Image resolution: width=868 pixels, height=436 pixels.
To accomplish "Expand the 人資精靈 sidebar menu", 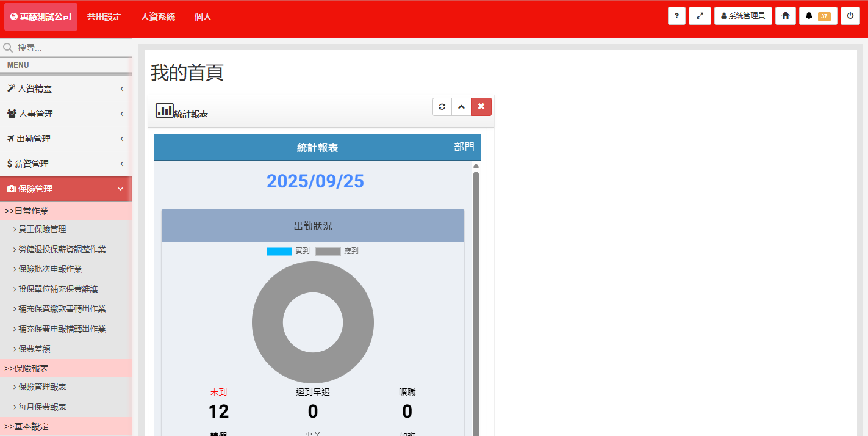I will pos(66,89).
